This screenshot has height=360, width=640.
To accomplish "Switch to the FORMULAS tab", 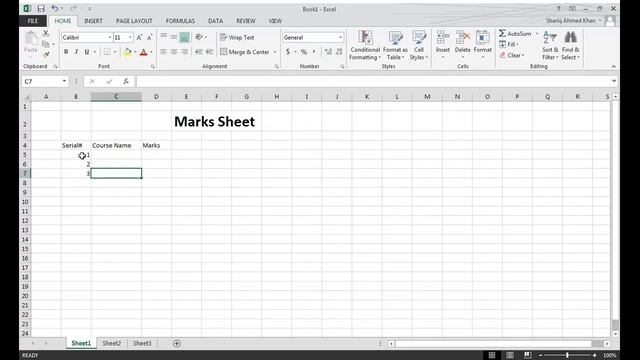I will (x=180, y=21).
